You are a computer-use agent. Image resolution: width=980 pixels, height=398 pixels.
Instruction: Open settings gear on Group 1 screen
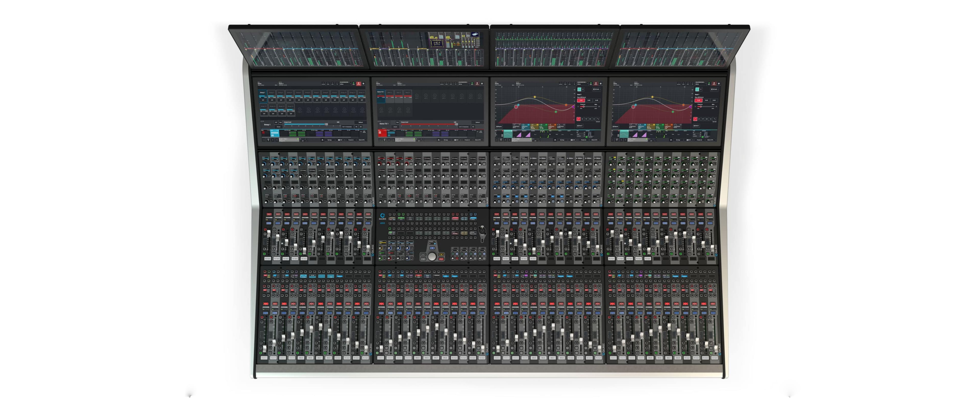pos(364,84)
